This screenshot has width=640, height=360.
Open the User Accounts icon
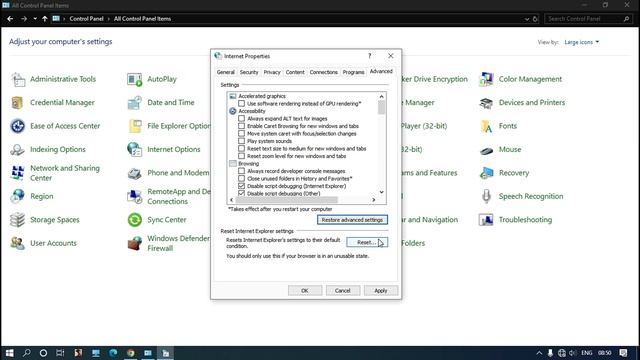18,243
